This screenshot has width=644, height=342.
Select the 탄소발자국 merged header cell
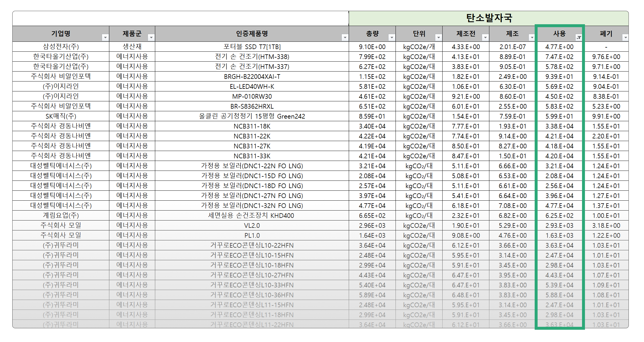pos(488,18)
